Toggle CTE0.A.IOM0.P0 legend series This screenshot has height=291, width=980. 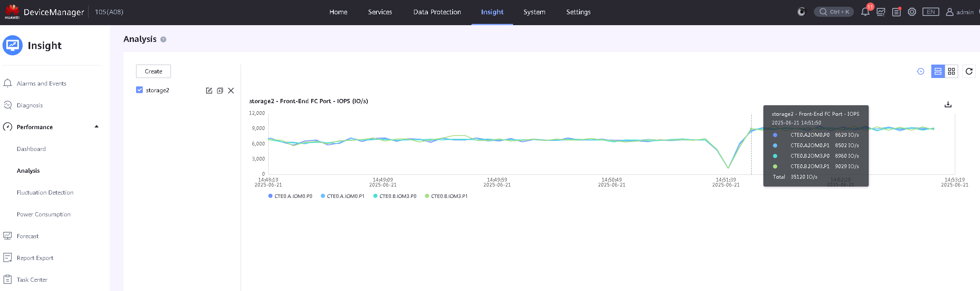(x=290, y=196)
